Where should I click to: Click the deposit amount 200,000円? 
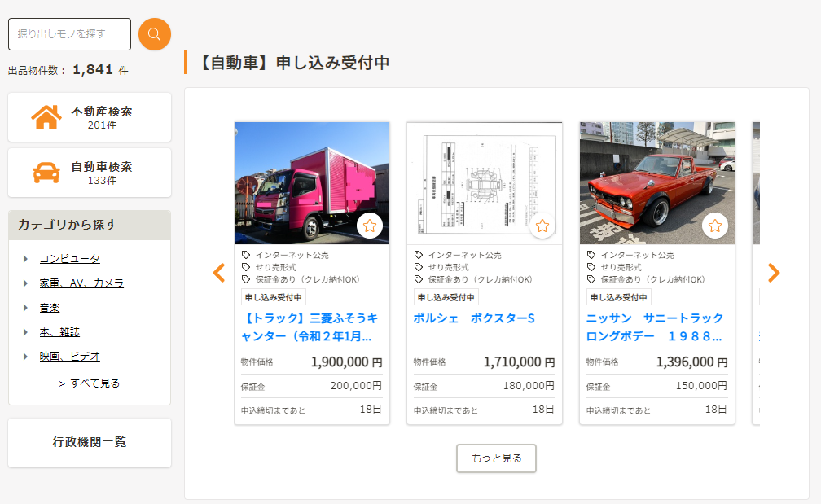(x=356, y=386)
